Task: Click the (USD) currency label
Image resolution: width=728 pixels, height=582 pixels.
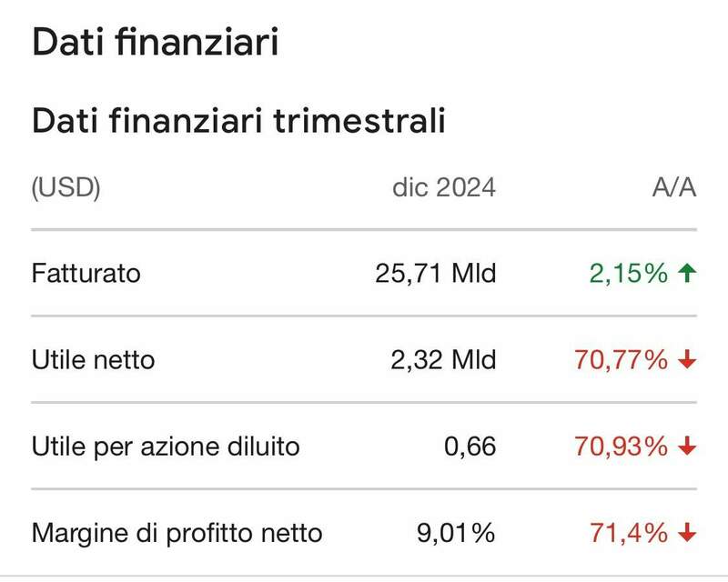Action: 66,188
